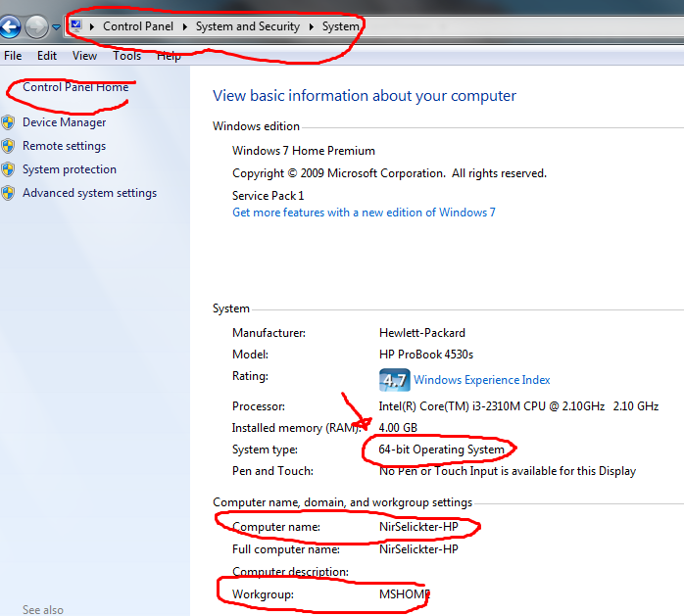Click Get more features with new edition link
Screen dimensions: 684x616
364,213
